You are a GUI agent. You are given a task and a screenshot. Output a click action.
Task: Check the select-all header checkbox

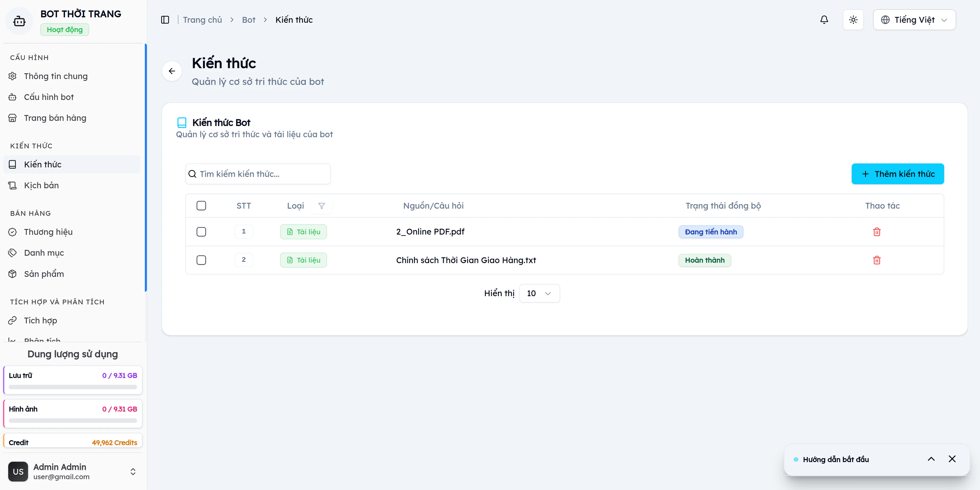201,206
